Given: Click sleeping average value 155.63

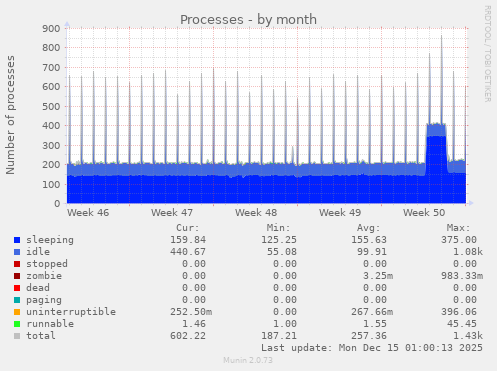Looking at the screenshot, I should point(369,240).
